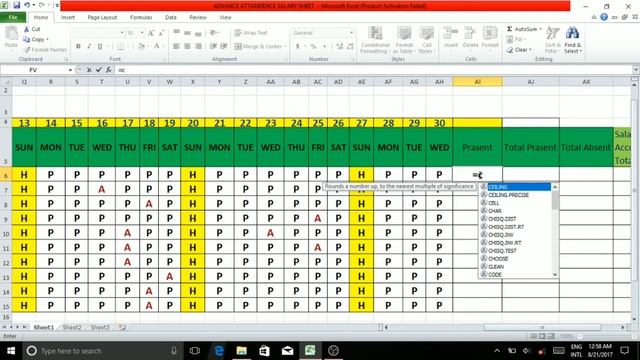Open the font name dropdown
The width and height of the screenshot is (640, 360).
tap(122, 33)
